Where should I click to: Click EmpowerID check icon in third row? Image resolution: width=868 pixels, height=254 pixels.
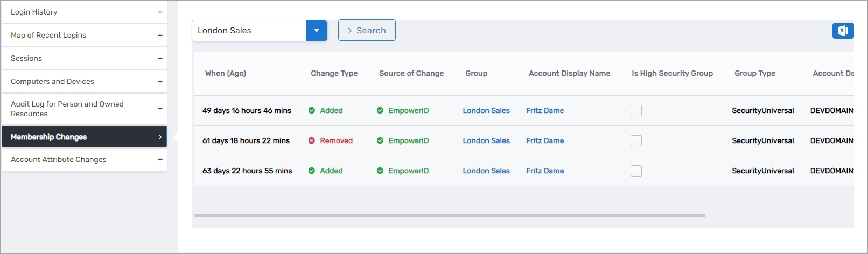[380, 171]
